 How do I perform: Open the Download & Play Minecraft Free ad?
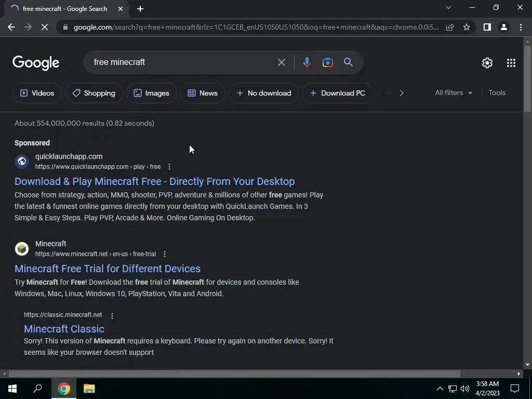coord(154,181)
